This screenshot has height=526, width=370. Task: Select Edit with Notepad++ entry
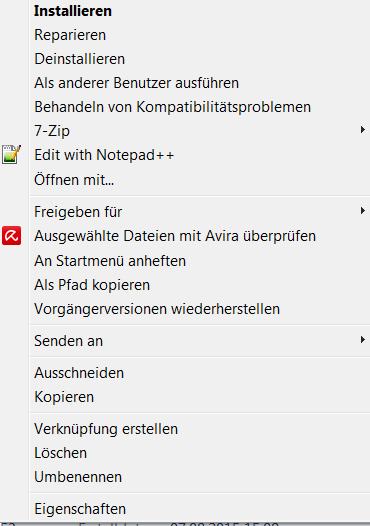point(104,155)
